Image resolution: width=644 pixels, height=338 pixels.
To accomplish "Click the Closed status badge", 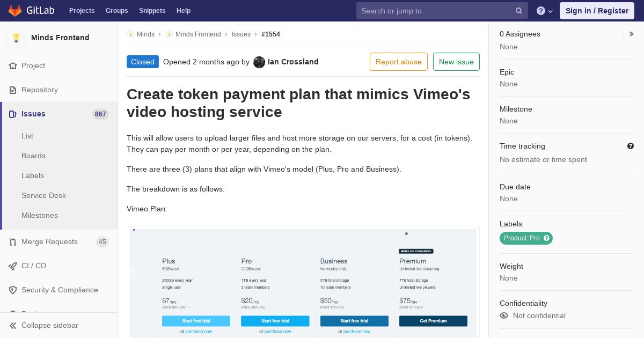I will pos(143,62).
